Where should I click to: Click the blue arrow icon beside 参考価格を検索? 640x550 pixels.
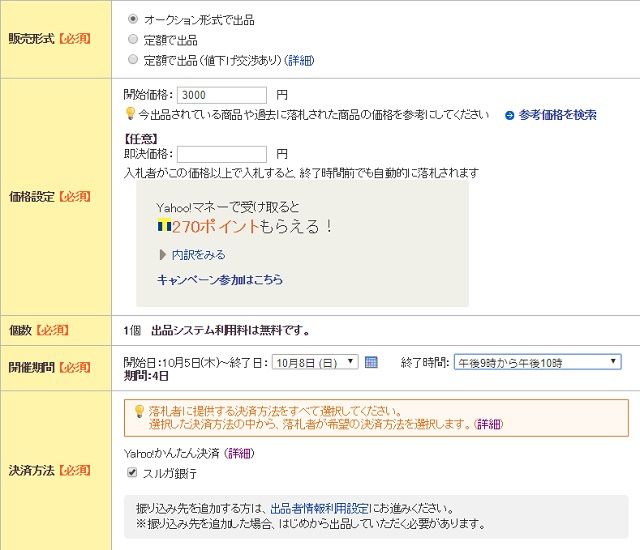(x=509, y=115)
